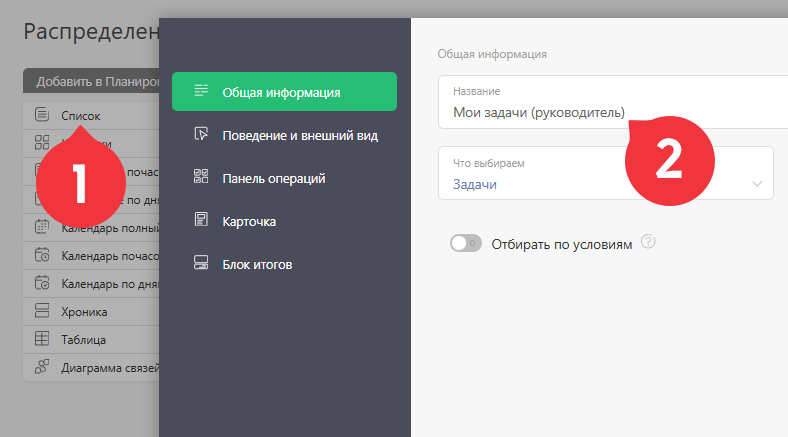Switch to the Панель операций section
The height and width of the screenshot is (437, 788).
[x=284, y=178]
